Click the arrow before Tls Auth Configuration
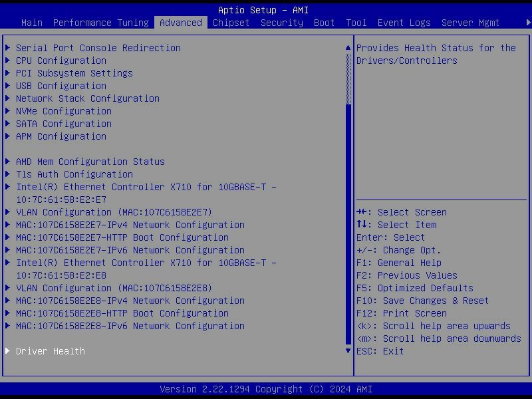This screenshot has height=399, width=532. tap(8, 174)
